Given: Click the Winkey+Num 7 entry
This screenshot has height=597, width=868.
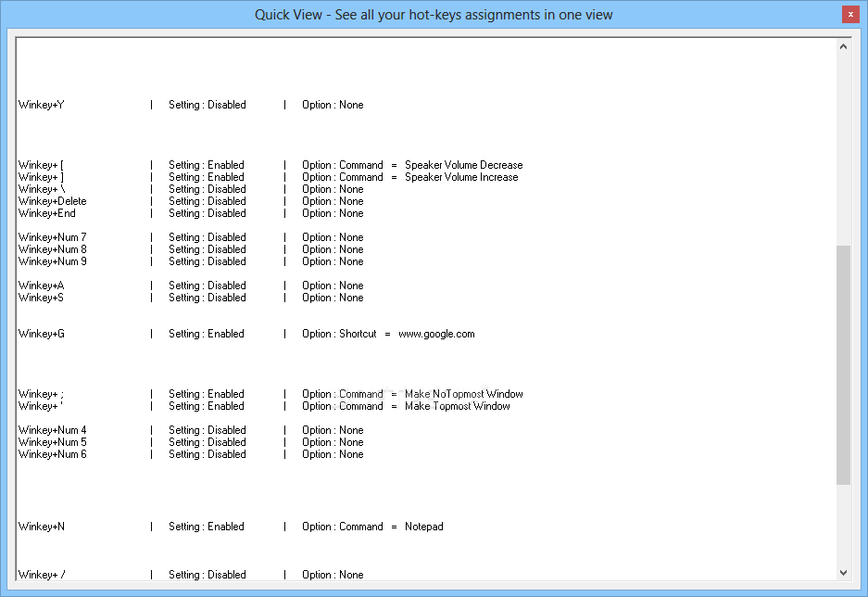Looking at the screenshot, I should [x=53, y=237].
